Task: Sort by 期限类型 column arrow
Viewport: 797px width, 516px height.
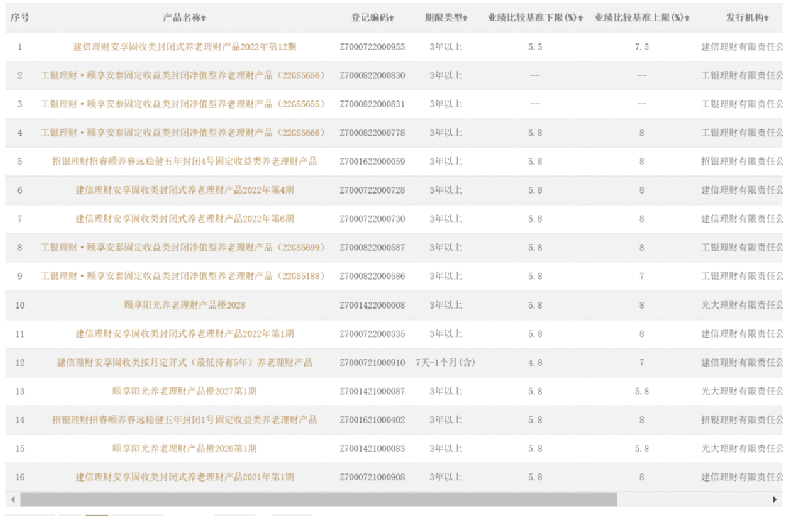Action: coord(466,19)
